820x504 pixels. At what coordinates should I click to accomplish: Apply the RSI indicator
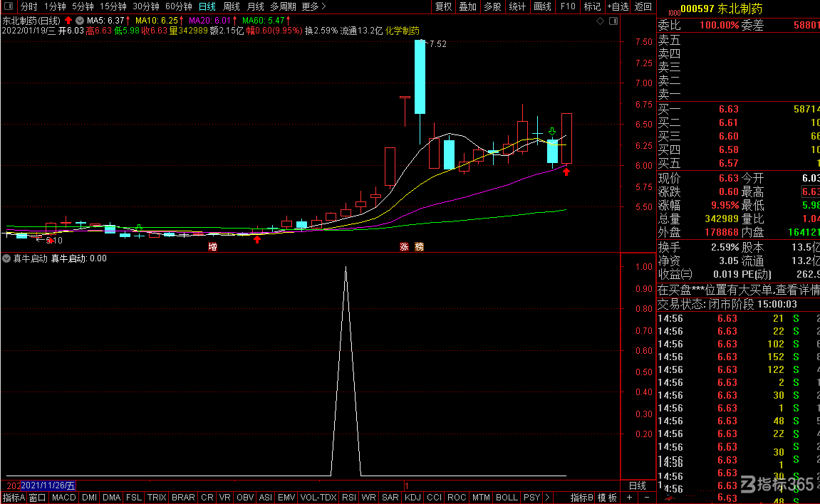349,498
